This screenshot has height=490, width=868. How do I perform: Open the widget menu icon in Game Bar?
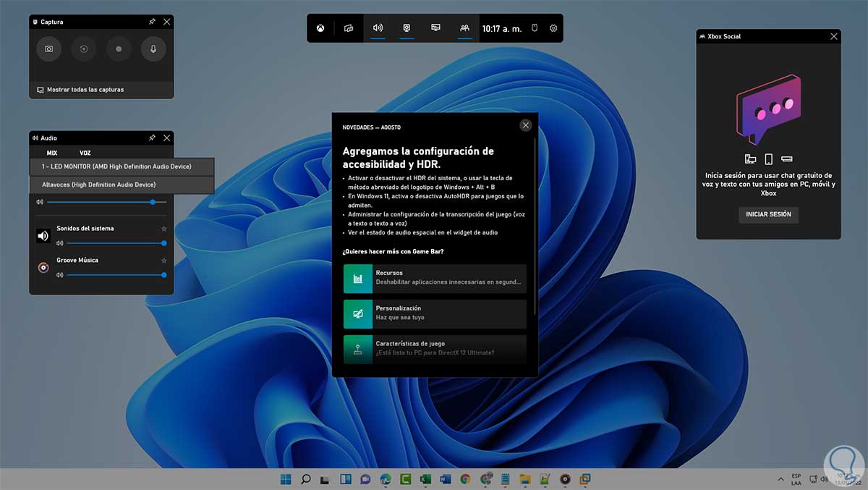coord(349,28)
